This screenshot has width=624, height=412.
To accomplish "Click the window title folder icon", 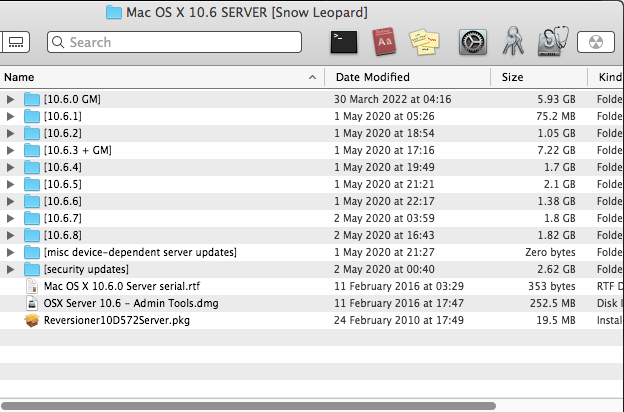I will coord(114,12).
